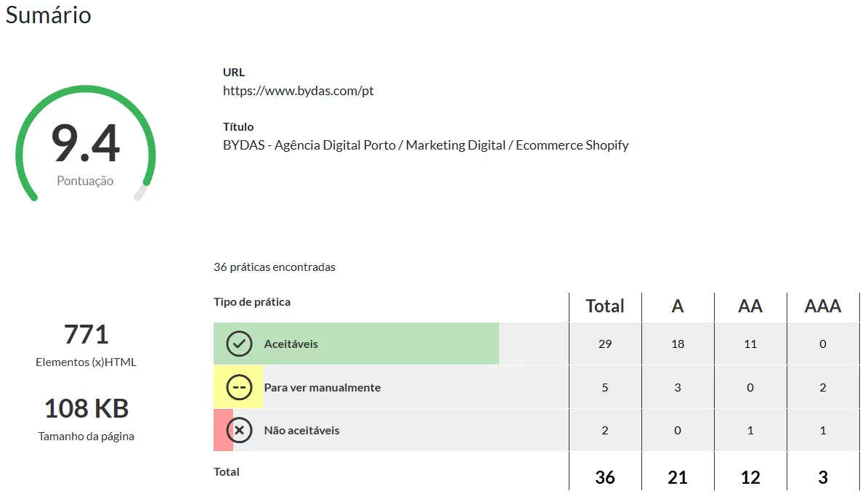Screen dimensions: 868x499
Task: Click the BYDAS page title text
Action: (x=425, y=145)
